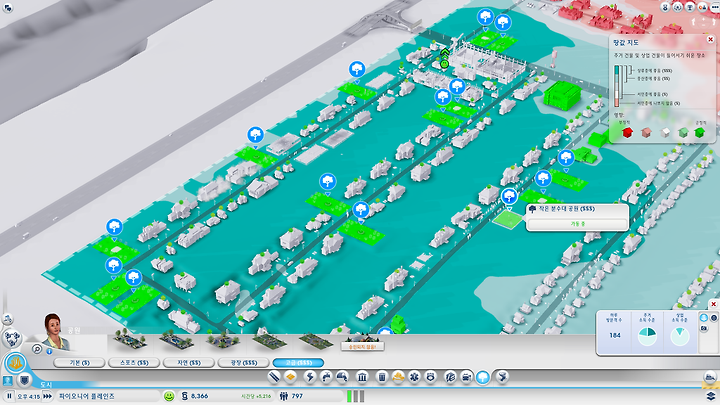
Task: Click the land value color gradient bar
Action: [x=617, y=86]
